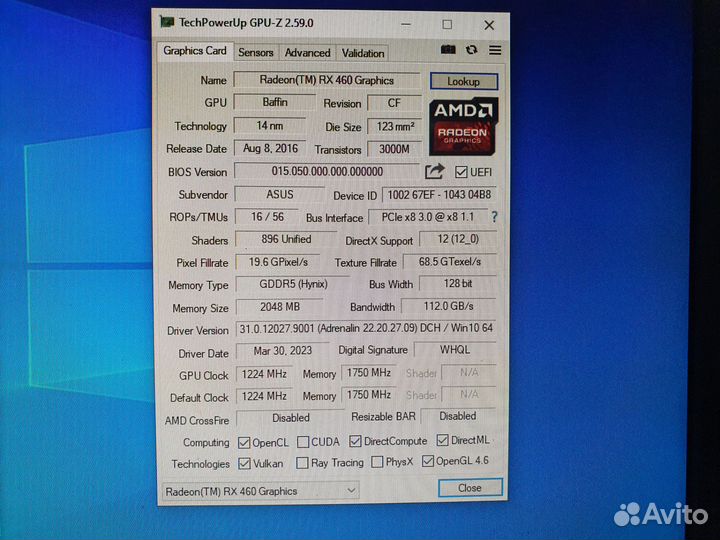Click the GPU value 'Baffin'
The height and width of the screenshot is (540, 720).
(x=275, y=102)
